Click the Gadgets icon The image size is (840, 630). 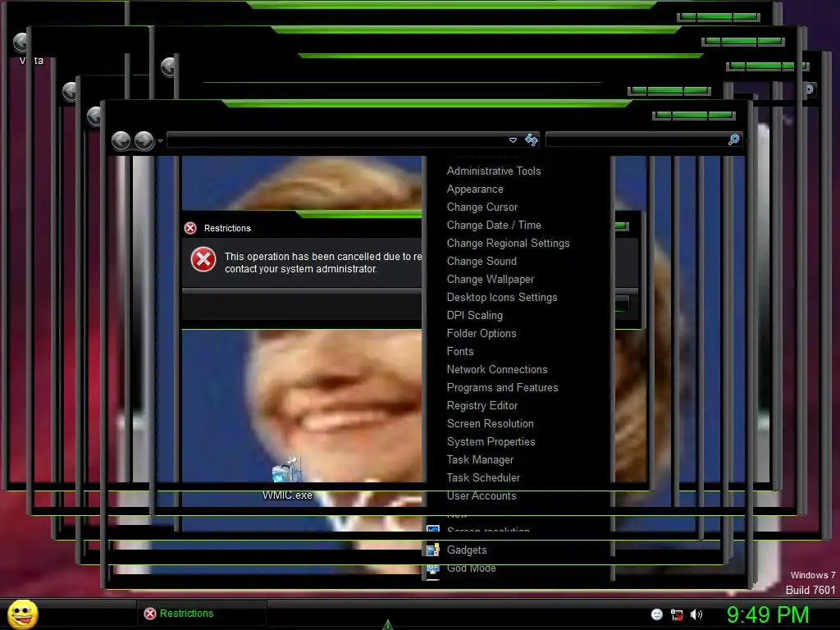[433, 550]
